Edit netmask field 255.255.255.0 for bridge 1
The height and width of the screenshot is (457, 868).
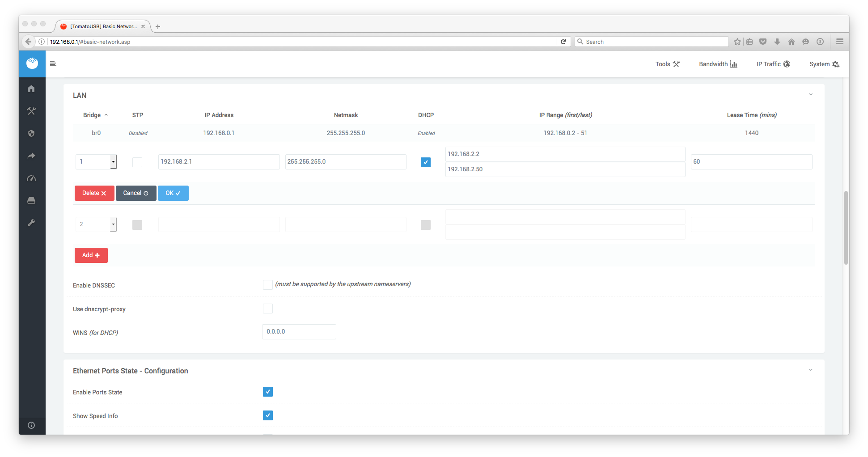point(346,162)
